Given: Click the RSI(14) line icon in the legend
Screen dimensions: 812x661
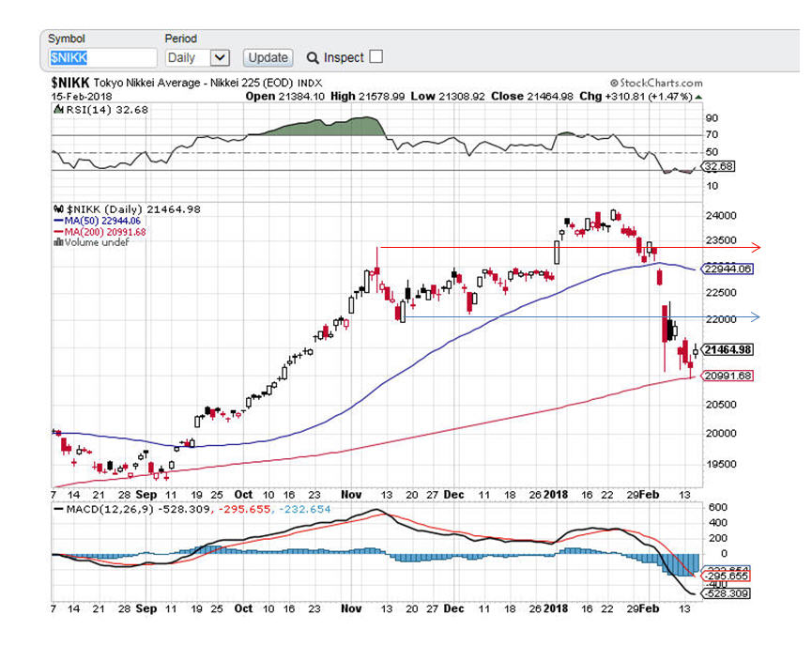Looking at the screenshot, I should click(x=56, y=109).
